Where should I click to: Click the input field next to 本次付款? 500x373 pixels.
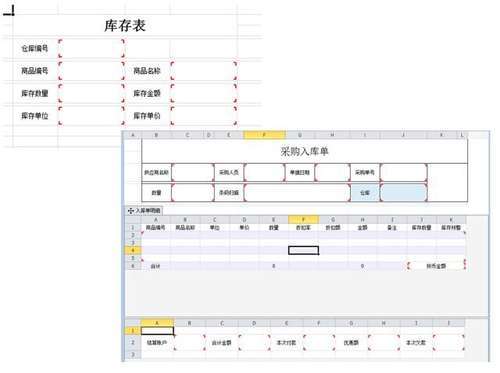point(319,343)
